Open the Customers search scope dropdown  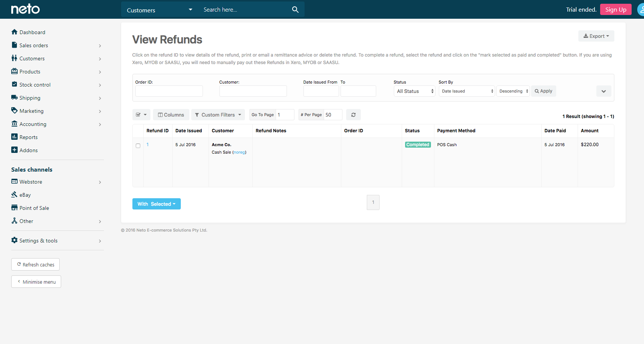tap(159, 10)
